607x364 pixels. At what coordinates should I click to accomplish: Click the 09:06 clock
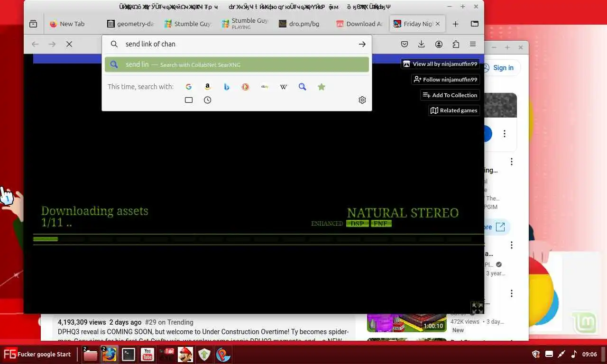[x=589, y=354]
